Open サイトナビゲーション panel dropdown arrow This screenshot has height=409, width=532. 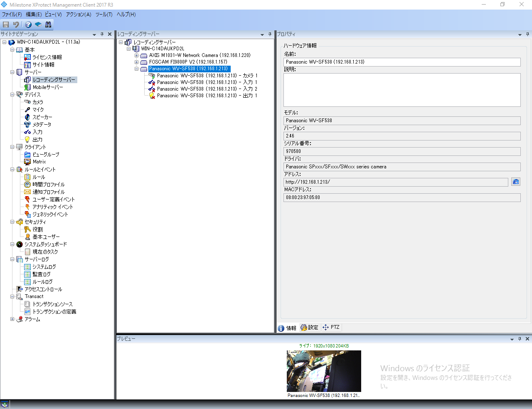click(94, 34)
